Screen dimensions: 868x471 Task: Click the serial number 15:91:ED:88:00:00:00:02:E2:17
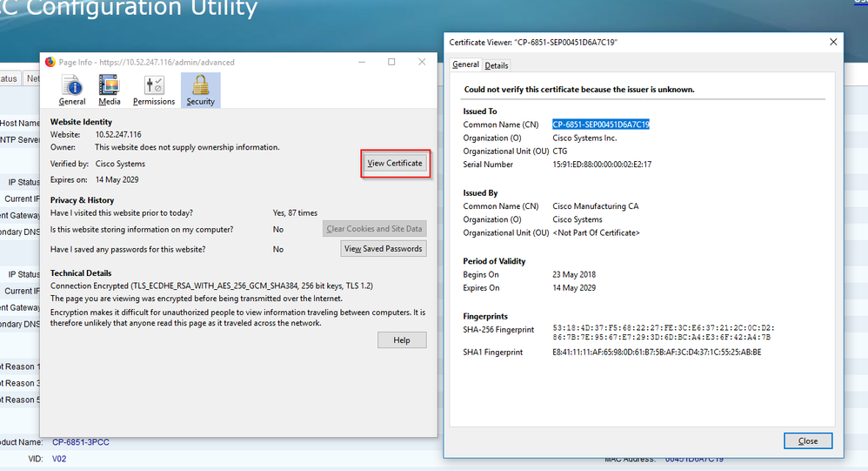602,165
